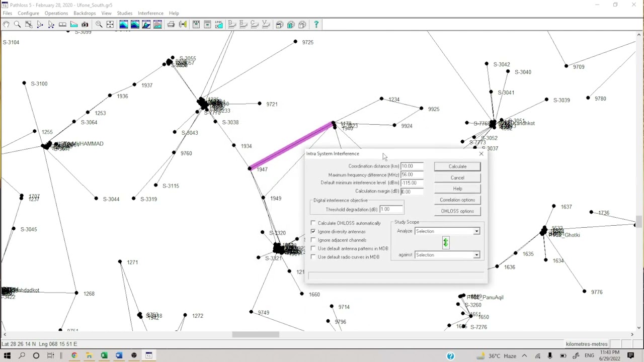The height and width of the screenshot is (362, 644).
Task: Choose the area selection tool
Action: click(28, 24)
